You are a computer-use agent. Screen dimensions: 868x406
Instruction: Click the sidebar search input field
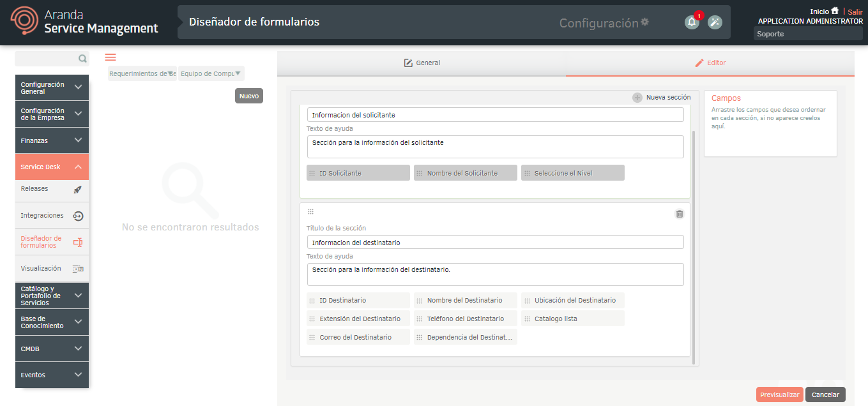[46, 59]
